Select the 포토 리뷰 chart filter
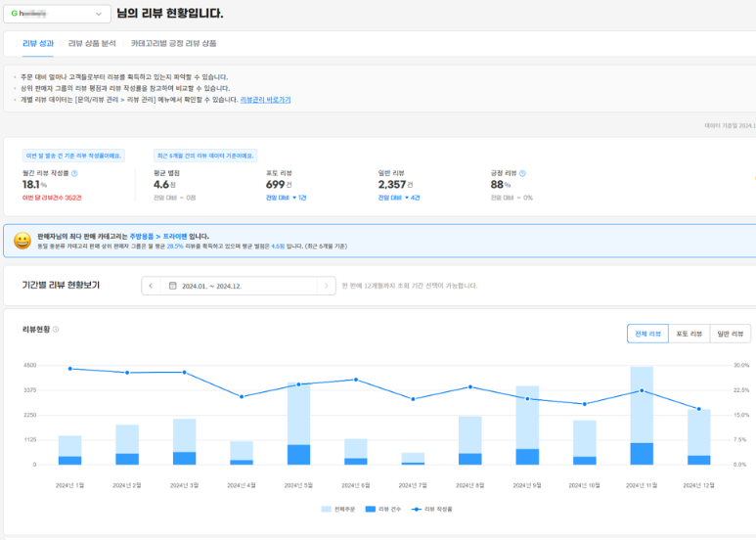 click(689, 334)
